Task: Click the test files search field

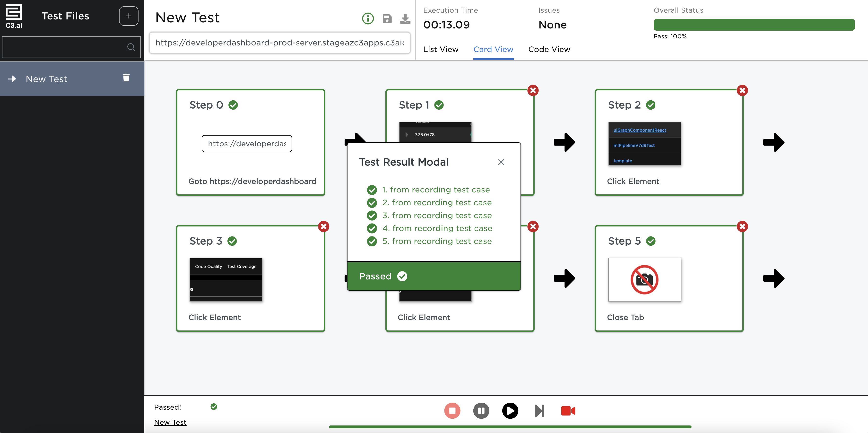Action: (64, 47)
